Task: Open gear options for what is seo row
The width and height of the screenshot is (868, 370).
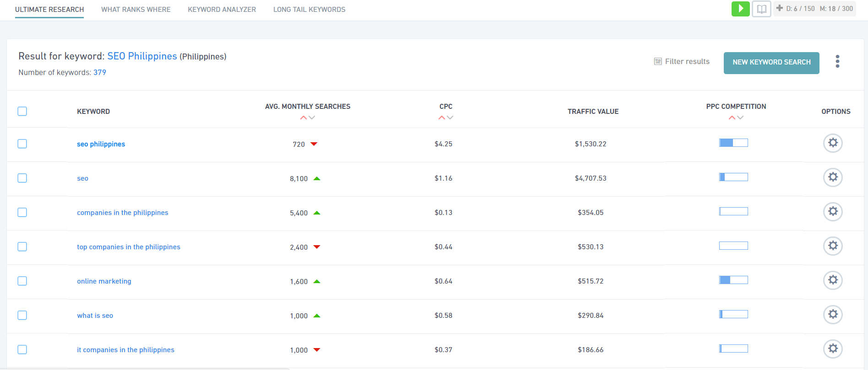Action: [833, 315]
